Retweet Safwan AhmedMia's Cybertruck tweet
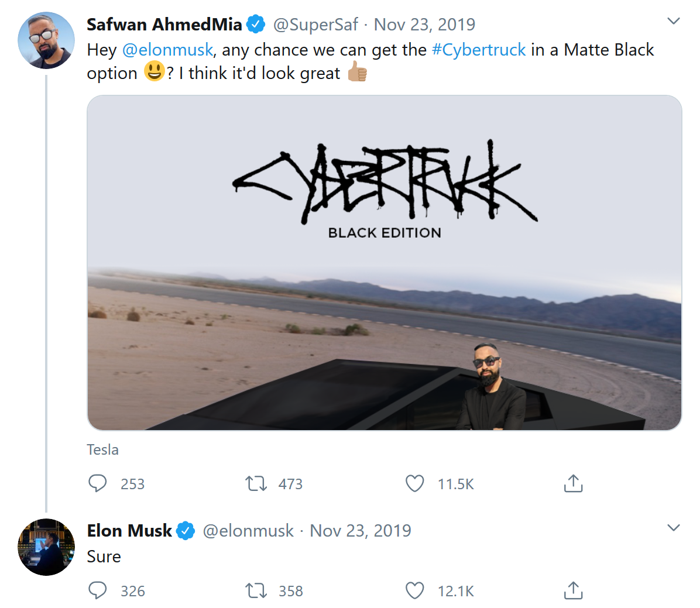The height and width of the screenshot is (608, 700). coord(256,484)
